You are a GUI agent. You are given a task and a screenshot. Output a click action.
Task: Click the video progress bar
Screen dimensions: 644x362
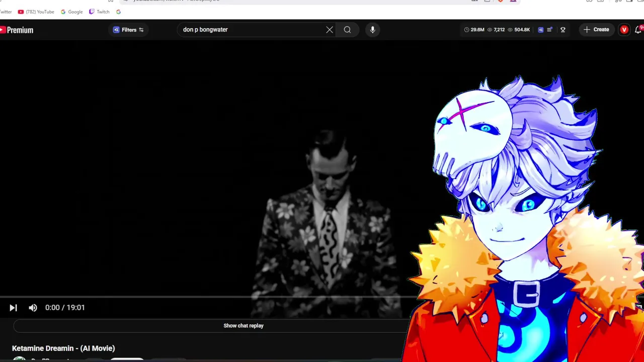[206, 297]
